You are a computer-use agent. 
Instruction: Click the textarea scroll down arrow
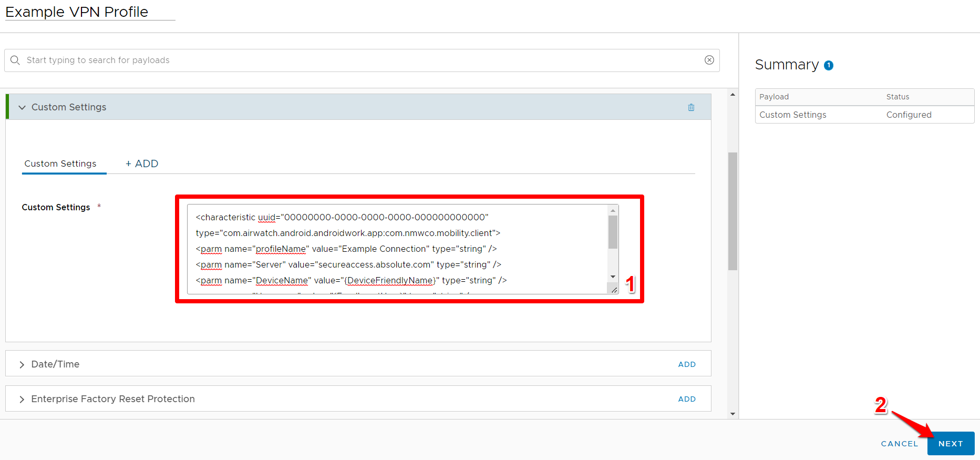click(x=613, y=277)
